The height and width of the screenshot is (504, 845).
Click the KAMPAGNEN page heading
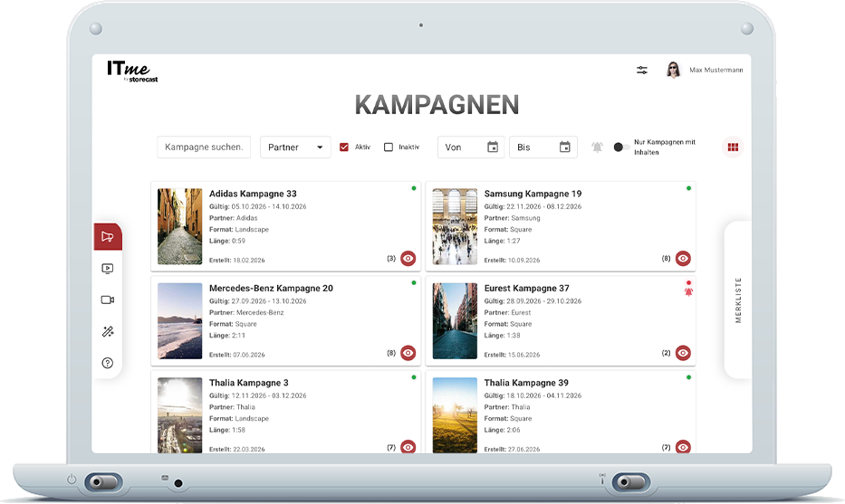437,105
